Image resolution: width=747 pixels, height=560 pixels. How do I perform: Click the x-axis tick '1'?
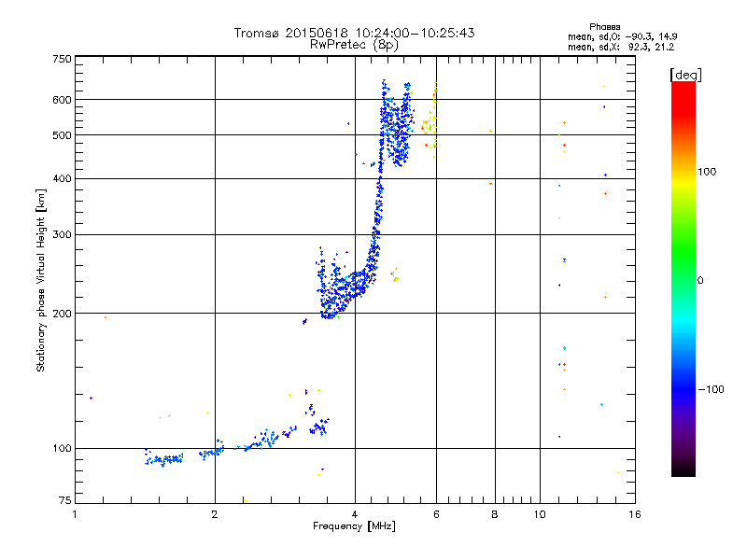(x=75, y=514)
